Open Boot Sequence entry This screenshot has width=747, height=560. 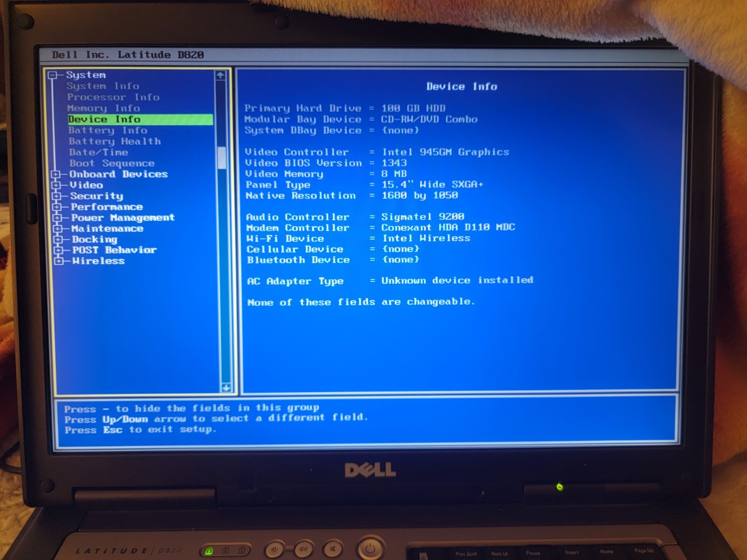coord(112,163)
